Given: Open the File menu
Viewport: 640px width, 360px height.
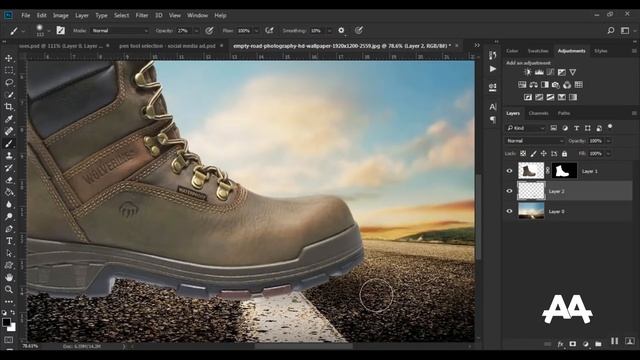Looking at the screenshot, I should 26,16.
